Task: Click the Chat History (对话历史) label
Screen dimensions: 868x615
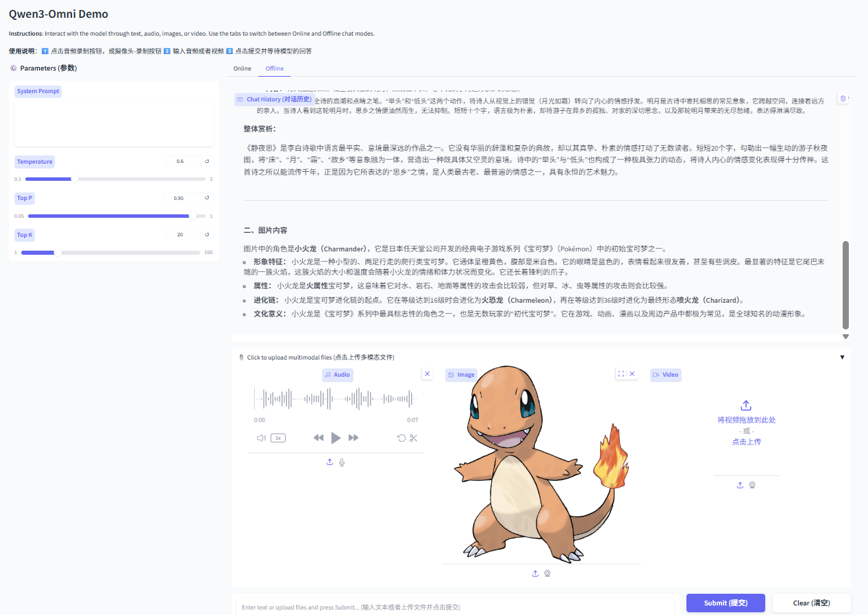Action: [x=273, y=99]
